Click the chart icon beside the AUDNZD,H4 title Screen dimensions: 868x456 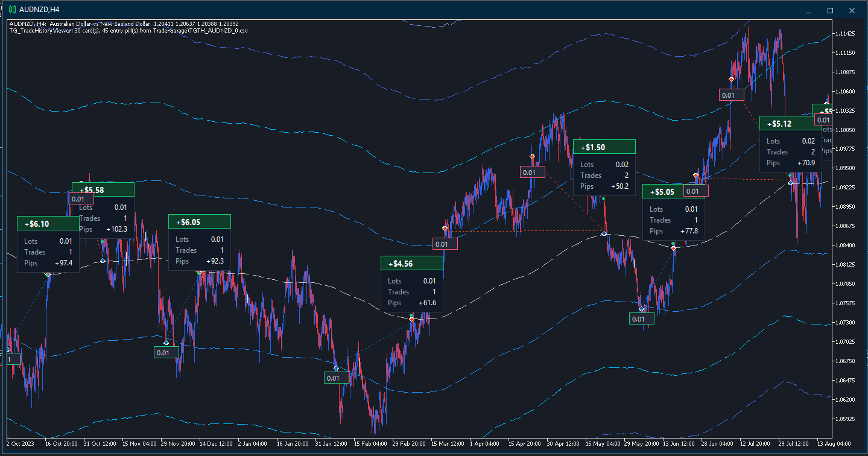point(11,10)
